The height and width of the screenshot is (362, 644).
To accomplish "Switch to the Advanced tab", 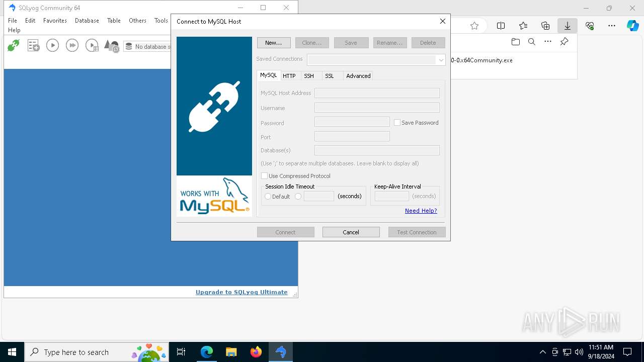I will [x=358, y=76].
